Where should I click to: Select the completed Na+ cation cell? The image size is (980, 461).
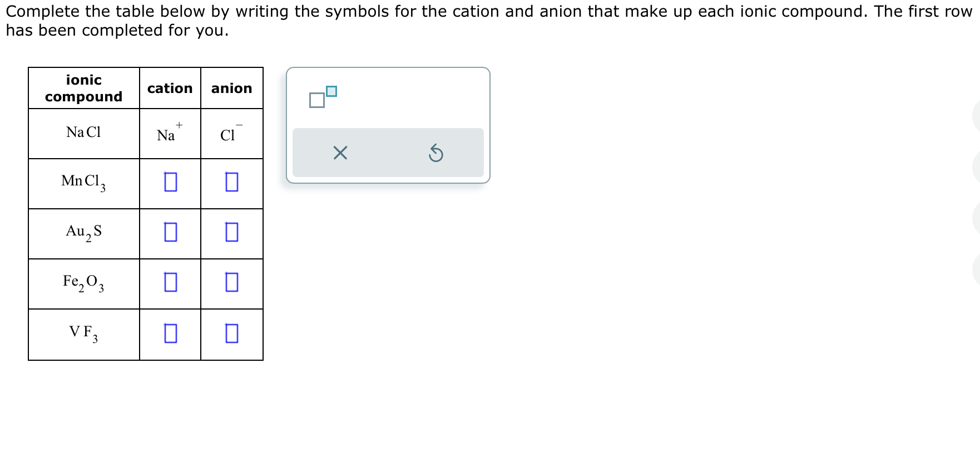pos(168,133)
